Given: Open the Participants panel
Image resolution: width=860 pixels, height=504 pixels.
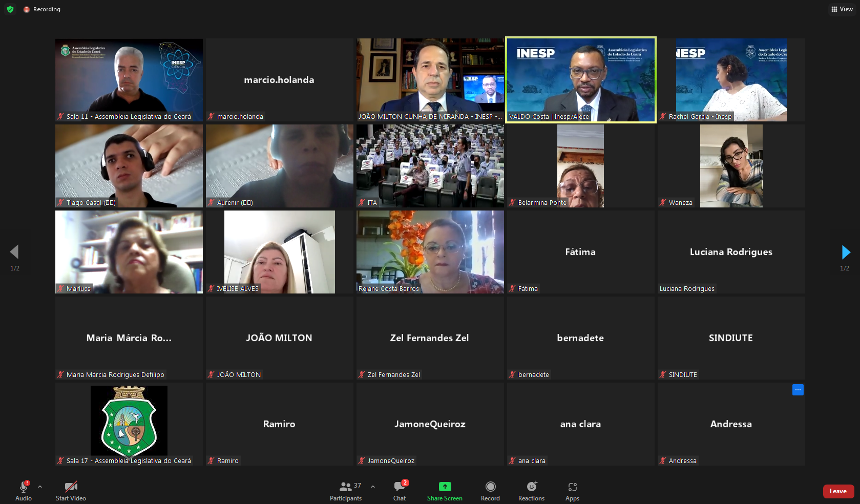Looking at the screenshot, I should 346,491.
